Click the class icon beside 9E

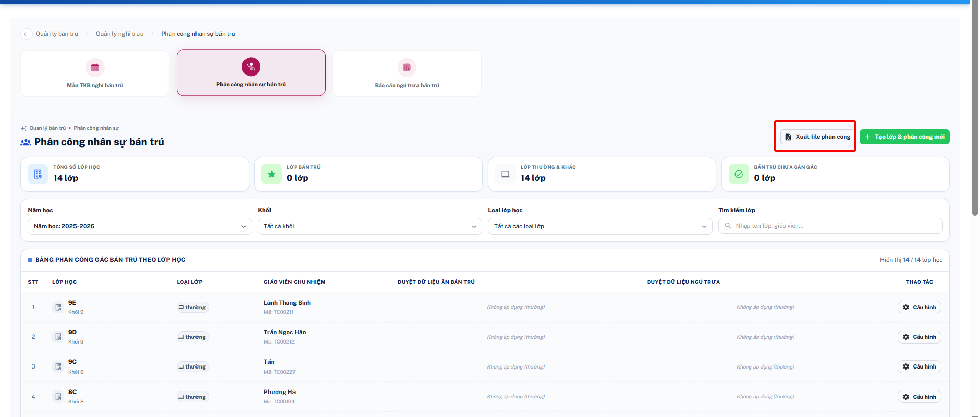(58, 307)
